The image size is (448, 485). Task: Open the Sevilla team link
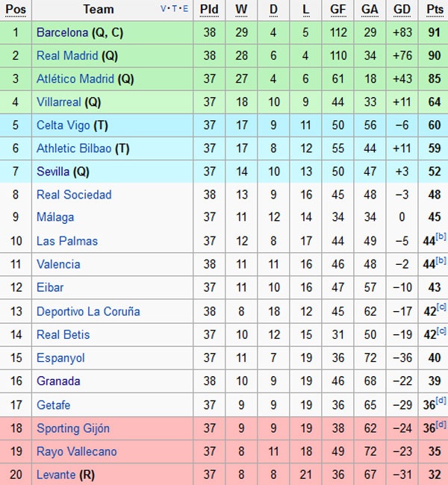coord(53,172)
